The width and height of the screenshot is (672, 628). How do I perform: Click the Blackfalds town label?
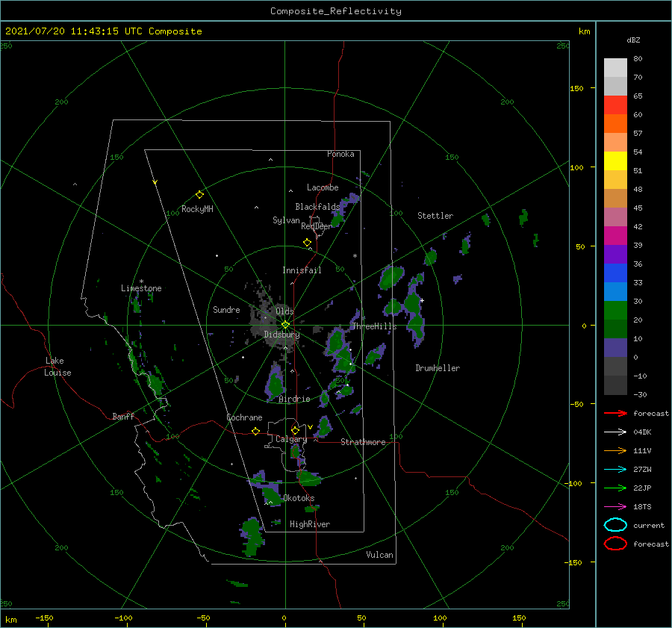click(317, 207)
